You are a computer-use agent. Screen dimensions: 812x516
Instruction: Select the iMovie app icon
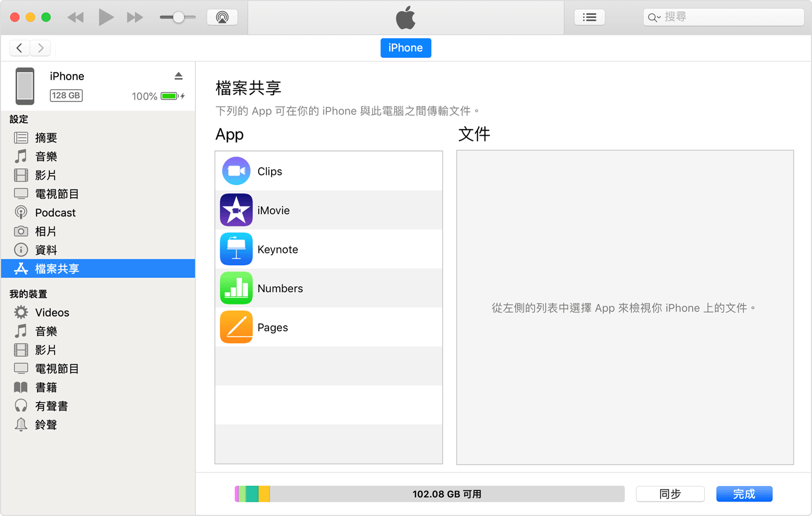click(x=236, y=210)
